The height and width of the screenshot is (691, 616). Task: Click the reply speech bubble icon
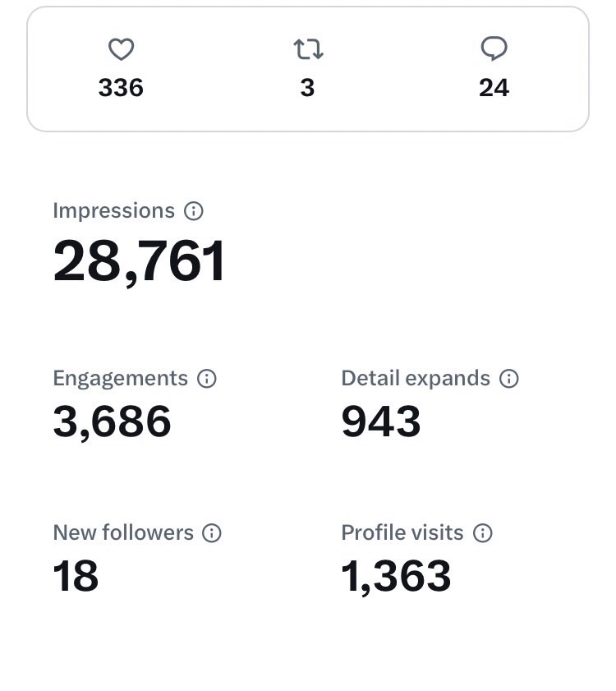tap(494, 50)
